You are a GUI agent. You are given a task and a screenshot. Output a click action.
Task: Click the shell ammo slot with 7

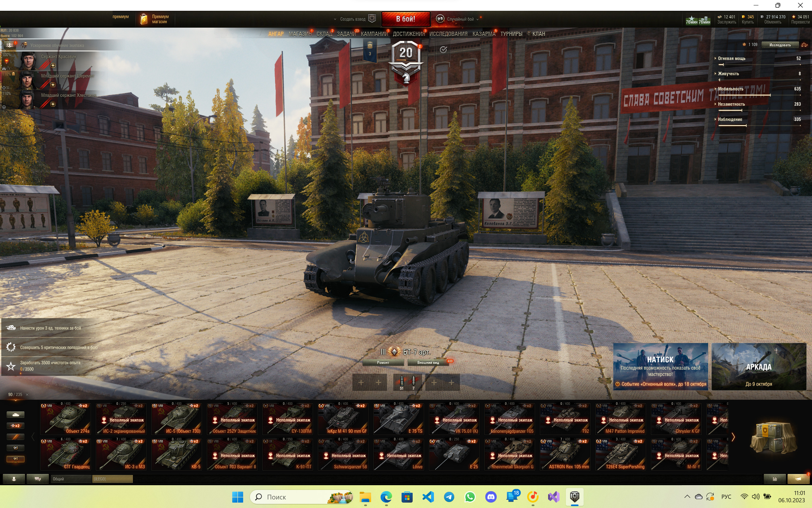pos(413,382)
